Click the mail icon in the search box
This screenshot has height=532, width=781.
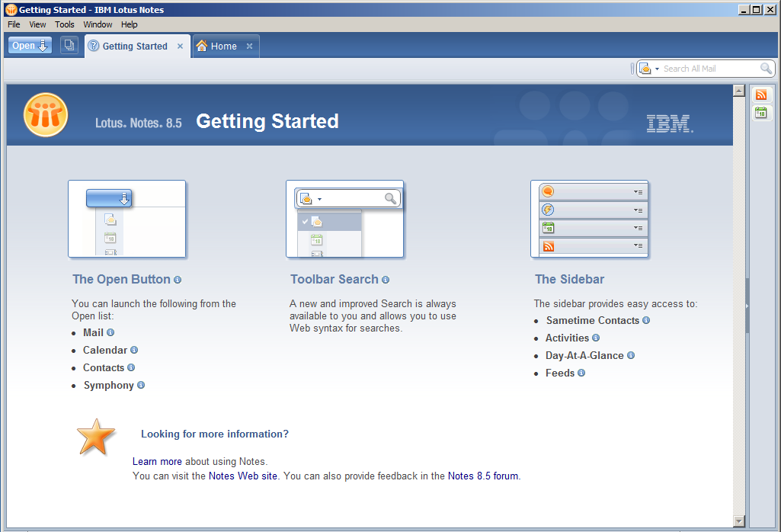point(645,69)
